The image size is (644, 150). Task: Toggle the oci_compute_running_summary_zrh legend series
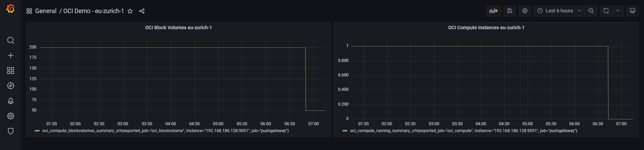(x=463, y=131)
